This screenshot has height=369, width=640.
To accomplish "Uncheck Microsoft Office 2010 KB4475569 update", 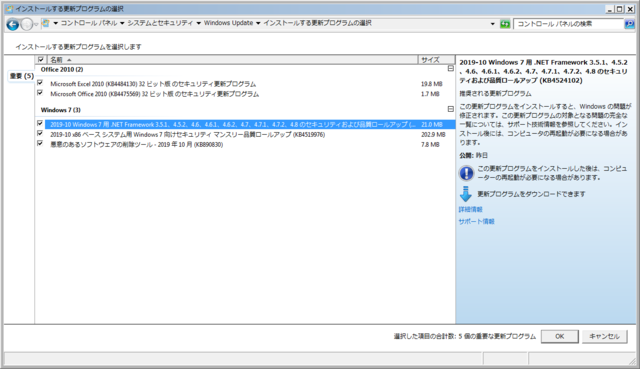I will click(x=40, y=93).
